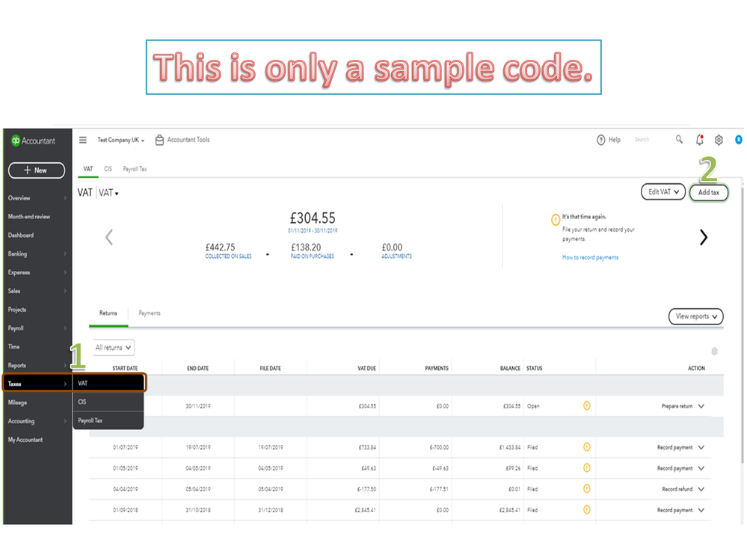
Task: Expand action arrow for 01/07/2019 Record payment
Action: pyautogui.click(x=701, y=448)
